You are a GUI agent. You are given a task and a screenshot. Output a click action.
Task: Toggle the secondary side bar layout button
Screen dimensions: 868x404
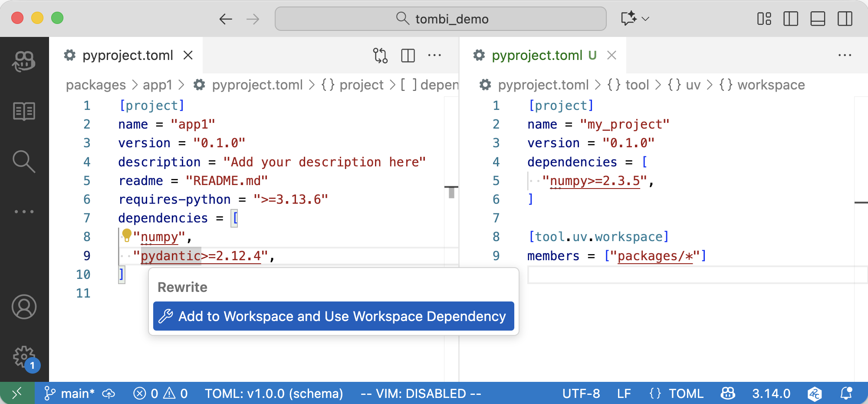tap(845, 19)
